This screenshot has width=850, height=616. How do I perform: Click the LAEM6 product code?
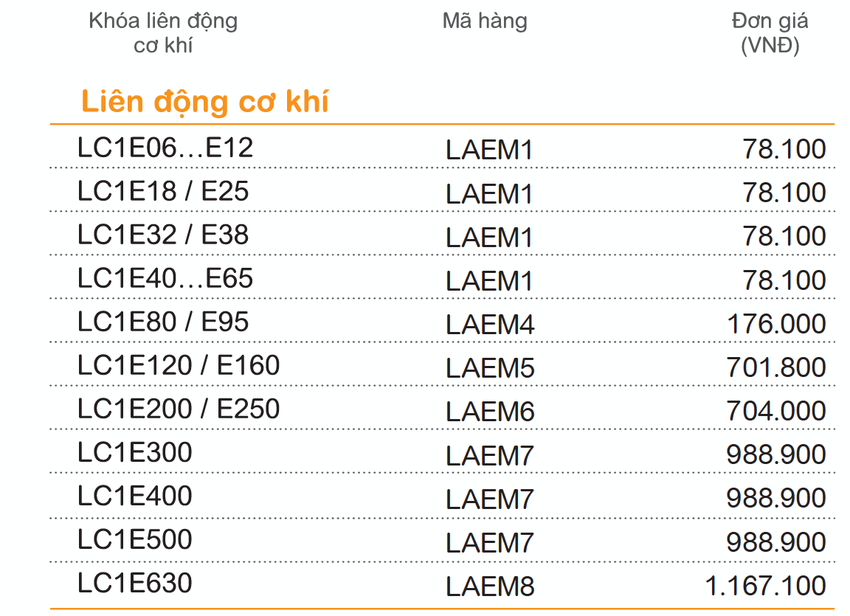[490, 411]
